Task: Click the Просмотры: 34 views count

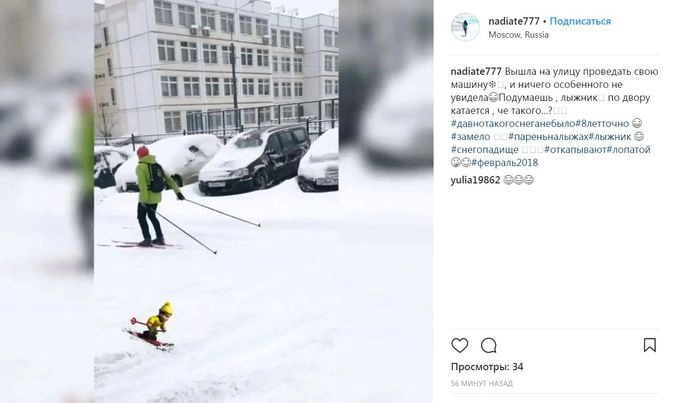Action: [487, 367]
